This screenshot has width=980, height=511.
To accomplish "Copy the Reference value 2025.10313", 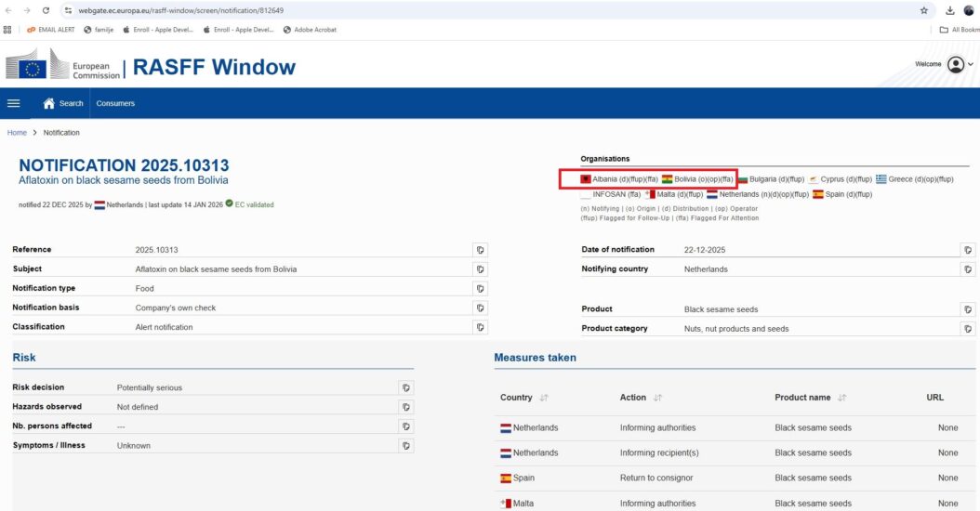I will 481,250.
